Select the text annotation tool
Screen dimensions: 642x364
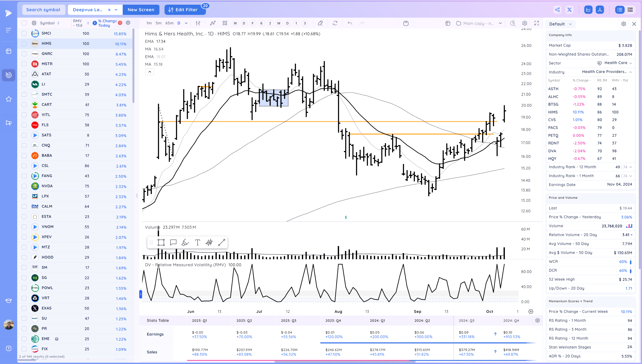tap(197, 242)
